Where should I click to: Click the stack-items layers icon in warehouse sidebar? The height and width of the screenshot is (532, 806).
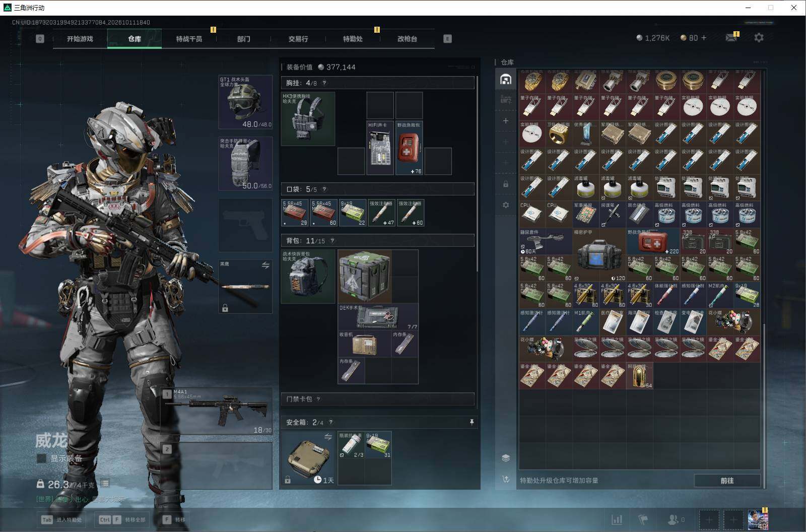[x=506, y=457]
